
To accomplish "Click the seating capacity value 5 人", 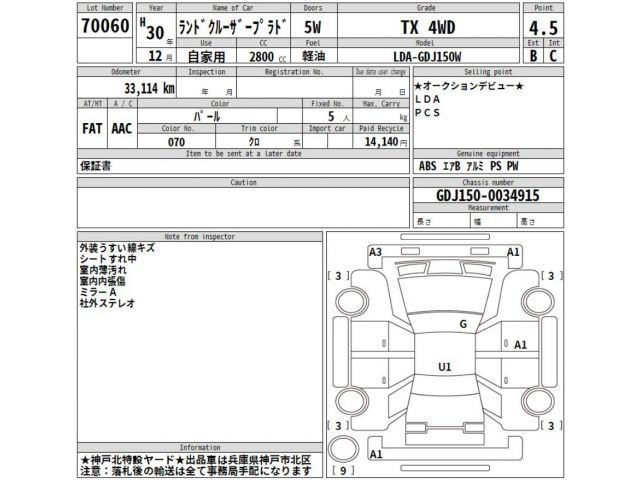I will (x=339, y=117).
